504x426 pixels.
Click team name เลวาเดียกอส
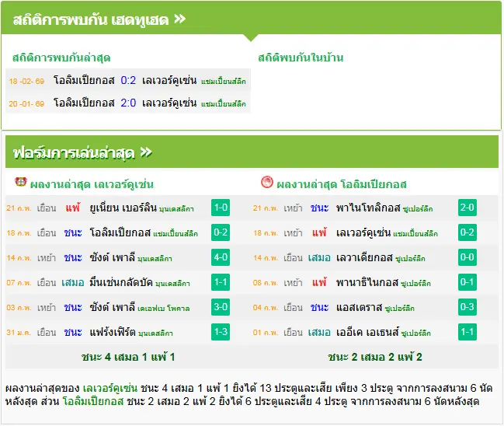click(x=364, y=257)
